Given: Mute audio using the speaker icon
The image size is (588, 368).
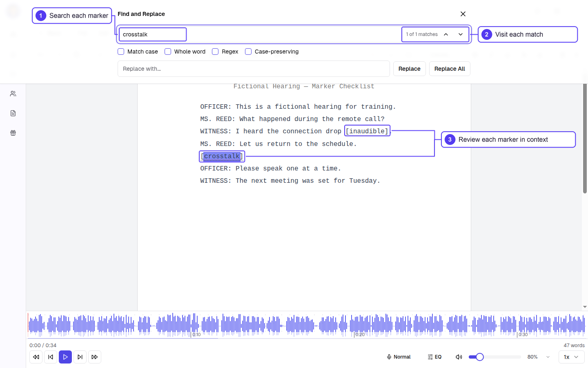Looking at the screenshot, I should pyautogui.click(x=459, y=357).
